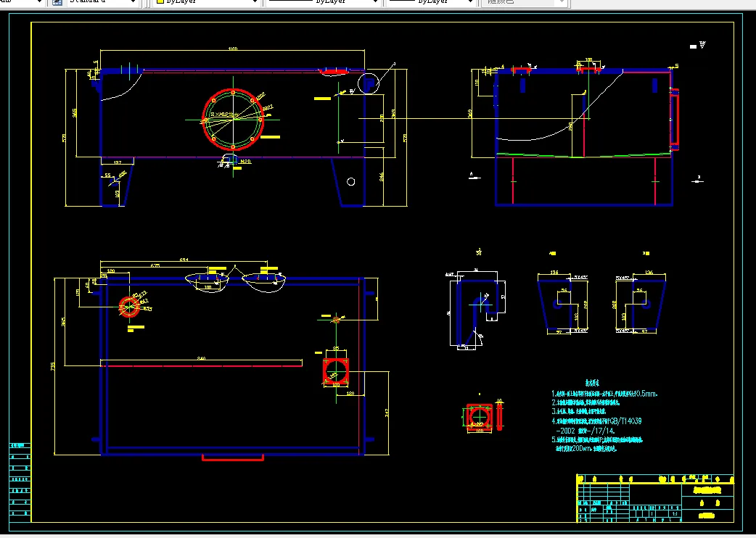Click the 137 dimension text
Viewport: 756px width, 538px height.
(x=117, y=162)
